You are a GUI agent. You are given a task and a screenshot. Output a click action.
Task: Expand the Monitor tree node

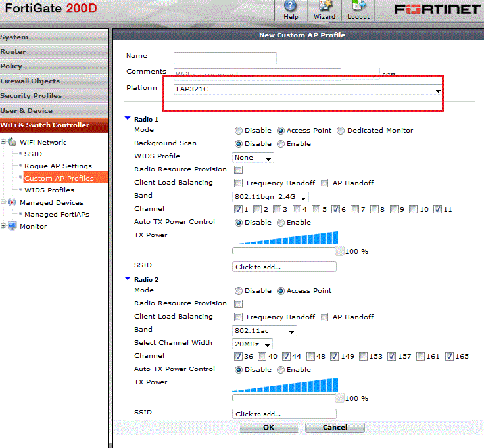[x=3, y=226]
